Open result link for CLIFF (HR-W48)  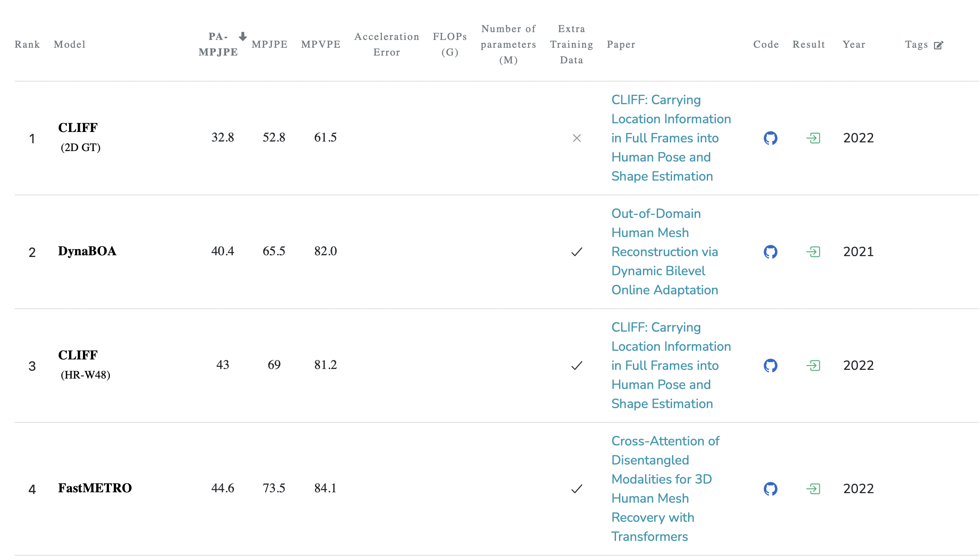(813, 366)
